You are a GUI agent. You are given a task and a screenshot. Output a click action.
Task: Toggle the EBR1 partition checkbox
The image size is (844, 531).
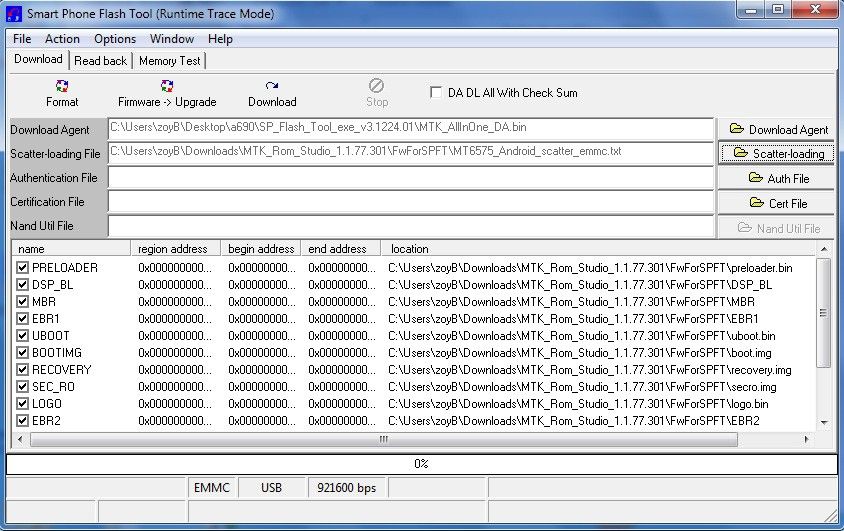(22, 318)
